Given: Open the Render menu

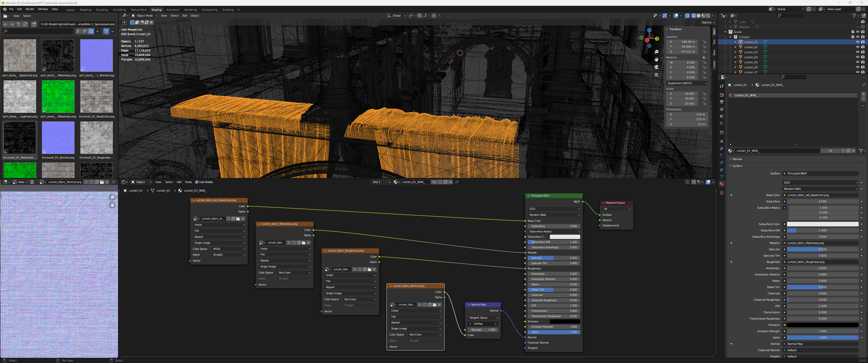Looking at the screenshot, I should point(30,9).
